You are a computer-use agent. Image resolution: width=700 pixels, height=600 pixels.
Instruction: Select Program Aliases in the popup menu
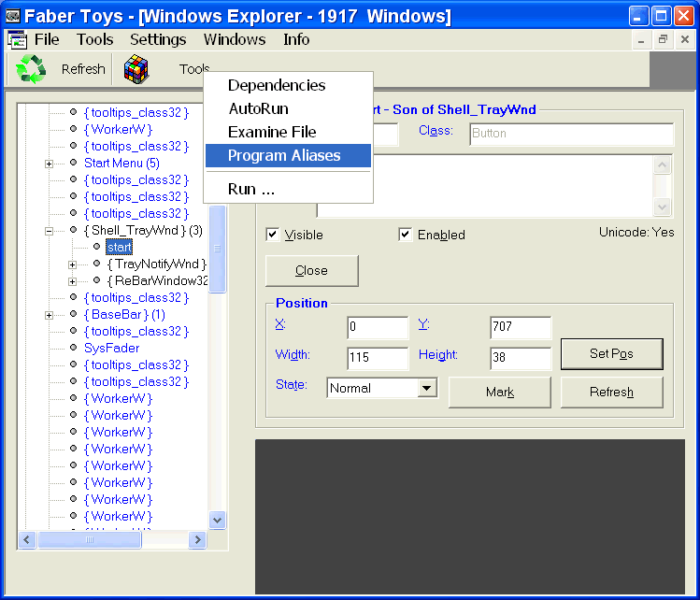coord(288,155)
